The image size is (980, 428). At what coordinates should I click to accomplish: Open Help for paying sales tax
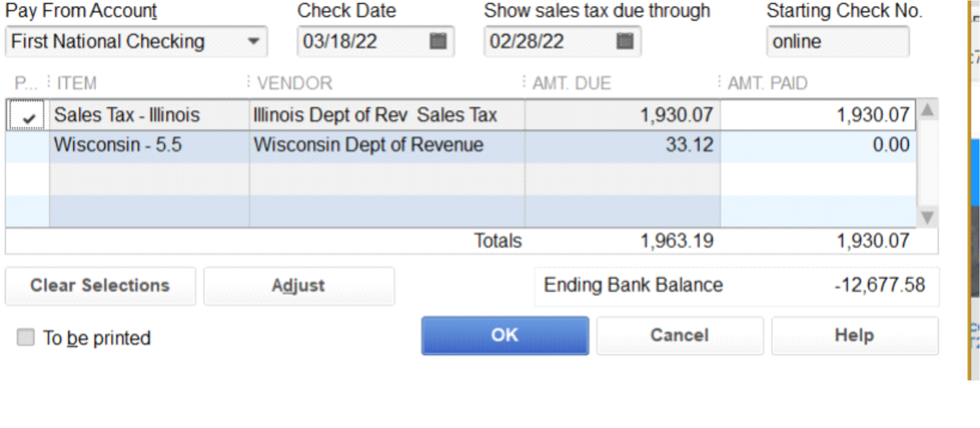[854, 336]
